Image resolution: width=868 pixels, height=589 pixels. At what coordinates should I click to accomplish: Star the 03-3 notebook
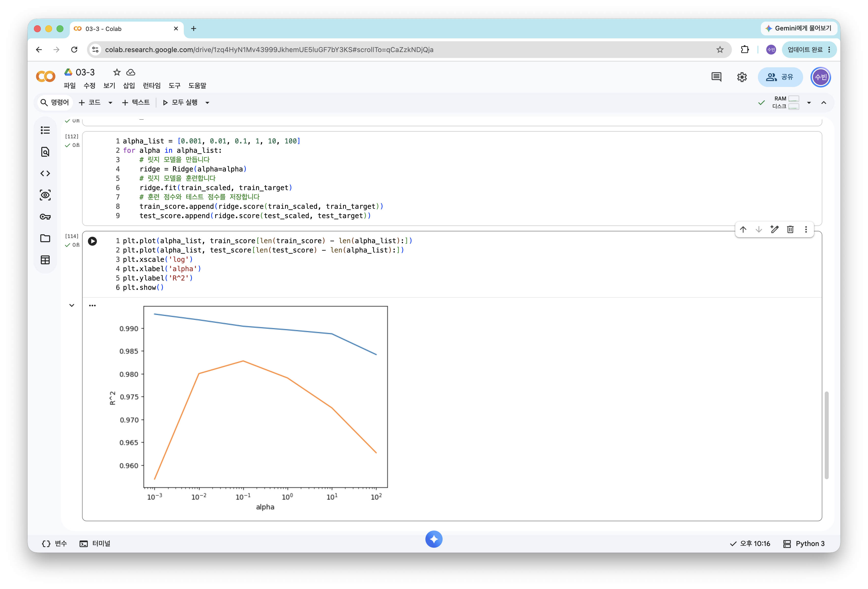117,72
